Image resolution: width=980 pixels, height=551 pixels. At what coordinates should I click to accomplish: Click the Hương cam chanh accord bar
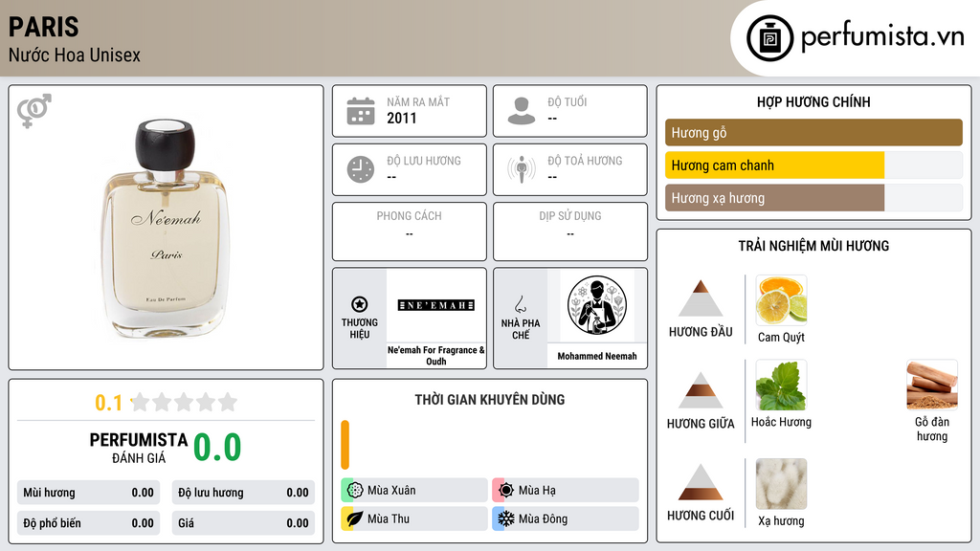[813, 165]
